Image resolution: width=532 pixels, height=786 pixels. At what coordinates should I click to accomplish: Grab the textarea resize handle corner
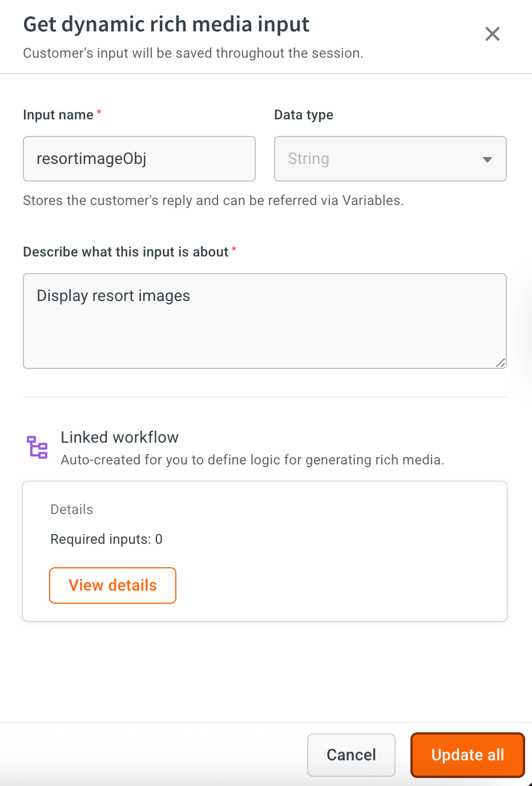coord(501,363)
